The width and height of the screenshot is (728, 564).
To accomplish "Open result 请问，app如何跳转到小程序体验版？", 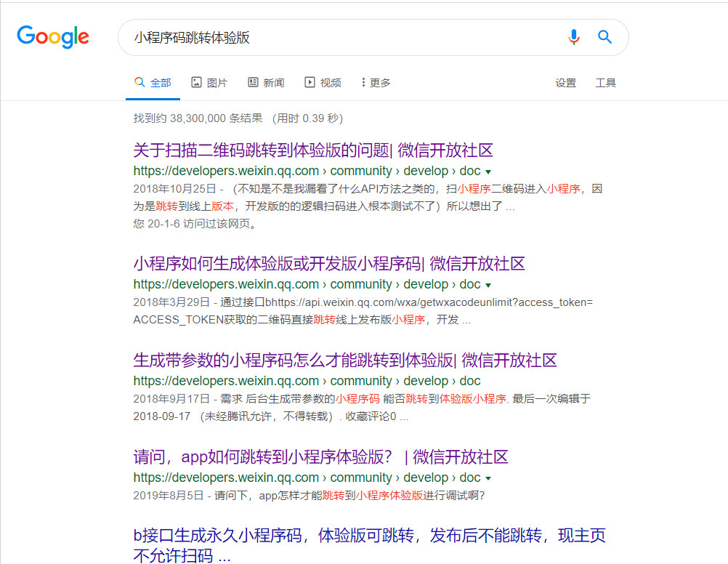I will coord(320,456).
